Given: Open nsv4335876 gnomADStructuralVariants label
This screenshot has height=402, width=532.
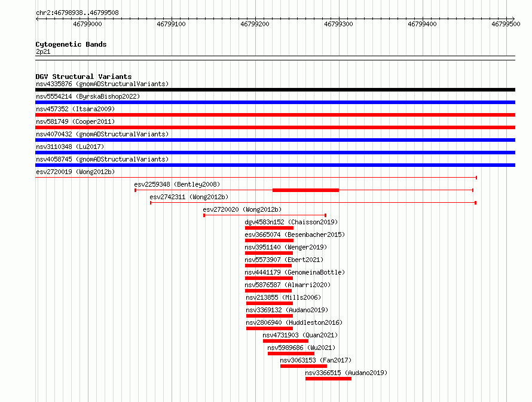Looking at the screenshot, I should [102, 84].
